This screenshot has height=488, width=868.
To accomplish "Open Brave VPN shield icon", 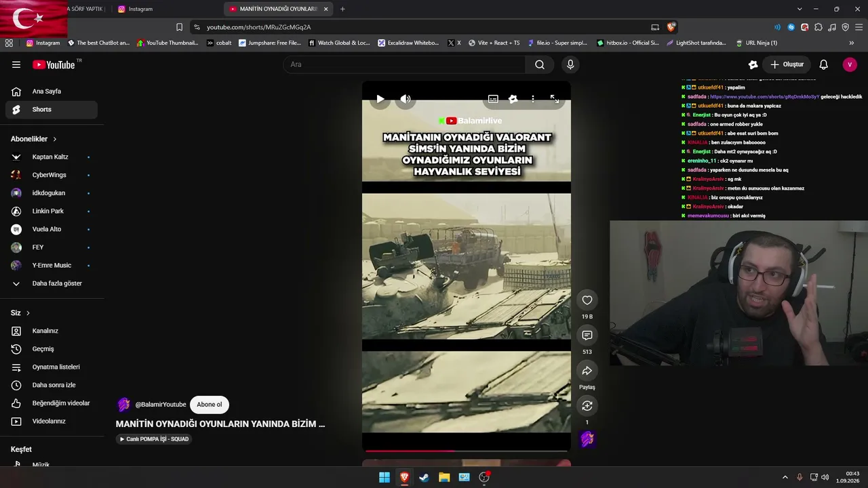I will pyautogui.click(x=846, y=27).
